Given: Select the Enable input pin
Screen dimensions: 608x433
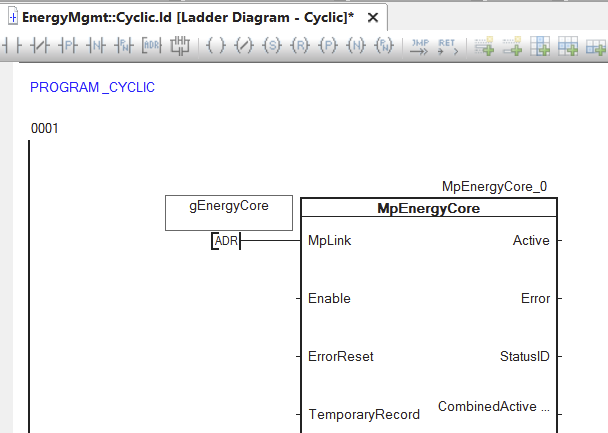Looking at the screenshot, I should point(329,298).
